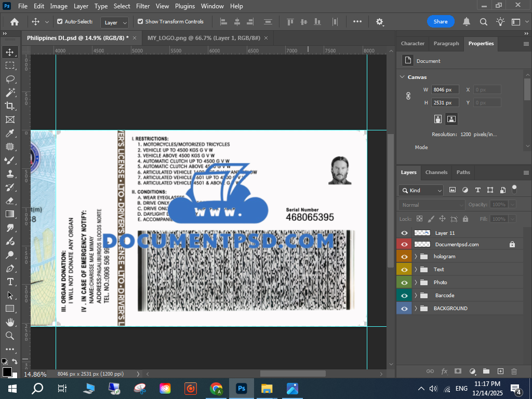
Task: Activate the Zoom tool in toolbar
Action: 10,336
